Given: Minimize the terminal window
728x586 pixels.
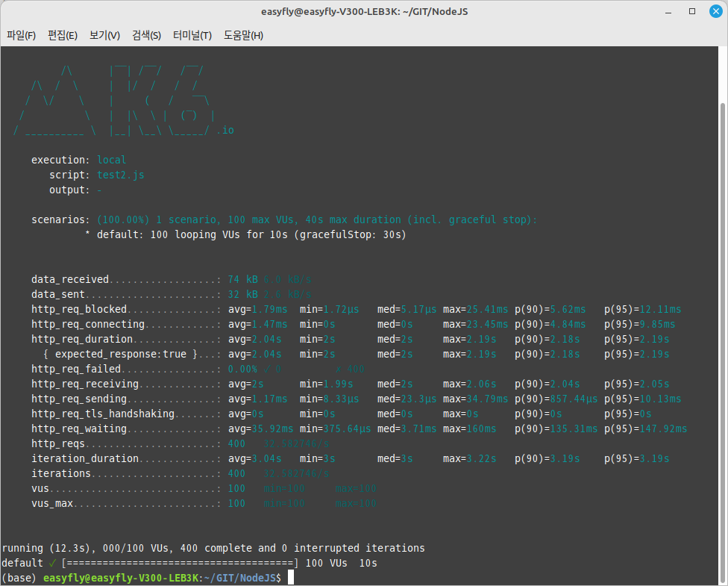Looking at the screenshot, I should point(668,12).
